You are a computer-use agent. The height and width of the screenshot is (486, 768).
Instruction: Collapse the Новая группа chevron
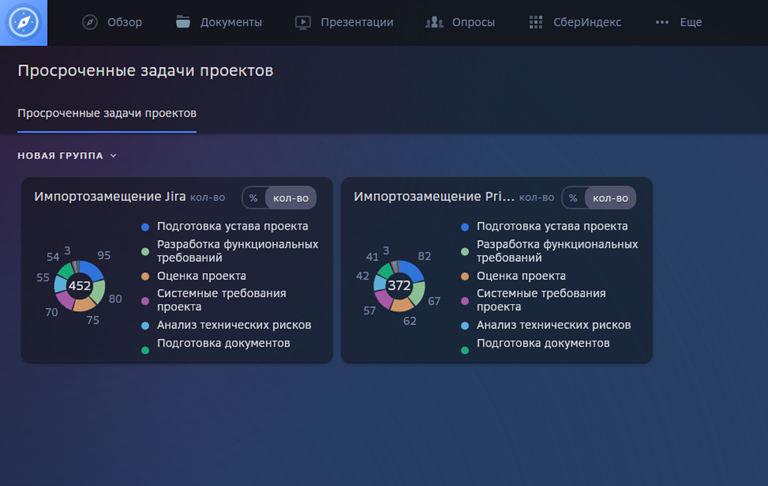(x=114, y=156)
